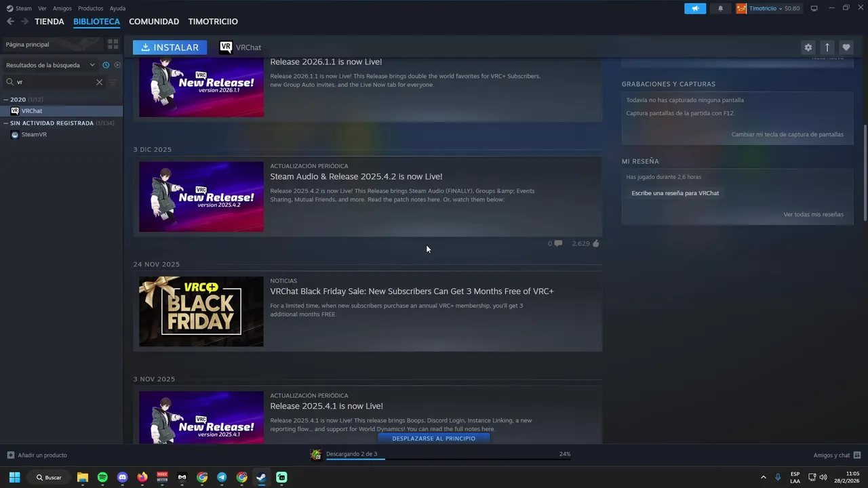
Task: Click the INSTALAR button
Action: click(170, 47)
